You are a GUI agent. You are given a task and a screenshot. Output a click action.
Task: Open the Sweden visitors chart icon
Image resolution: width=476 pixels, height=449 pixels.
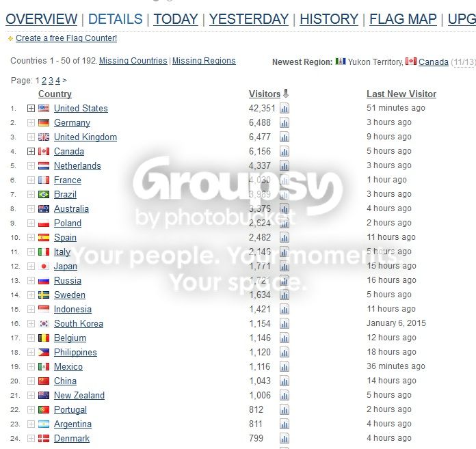click(x=285, y=295)
